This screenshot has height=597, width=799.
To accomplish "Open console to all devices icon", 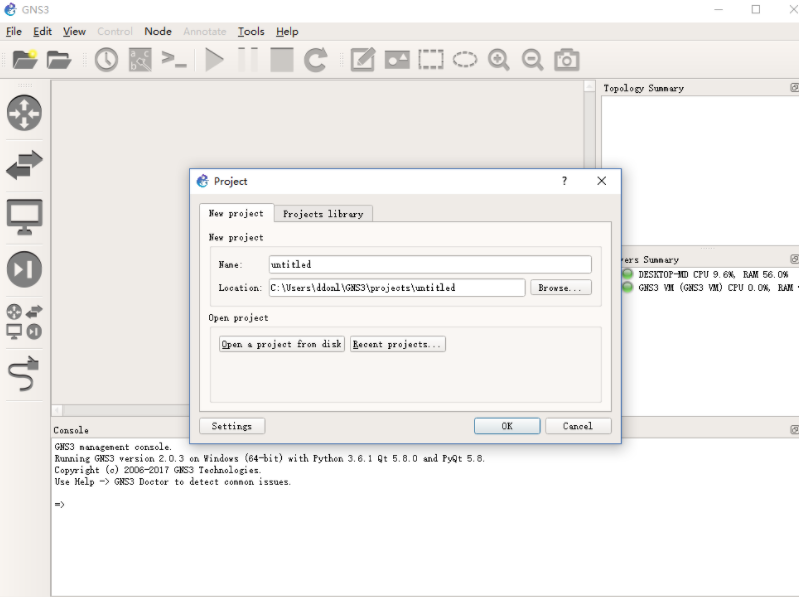I will pos(174,60).
